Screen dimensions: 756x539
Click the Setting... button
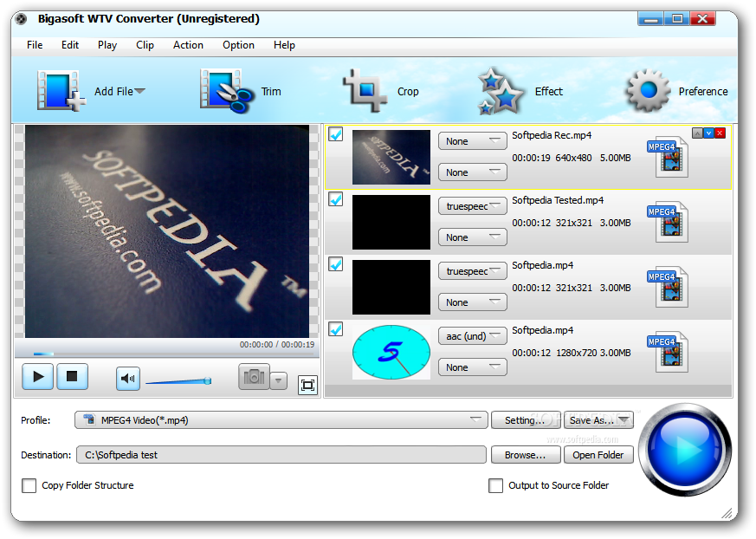tap(526, 419)
